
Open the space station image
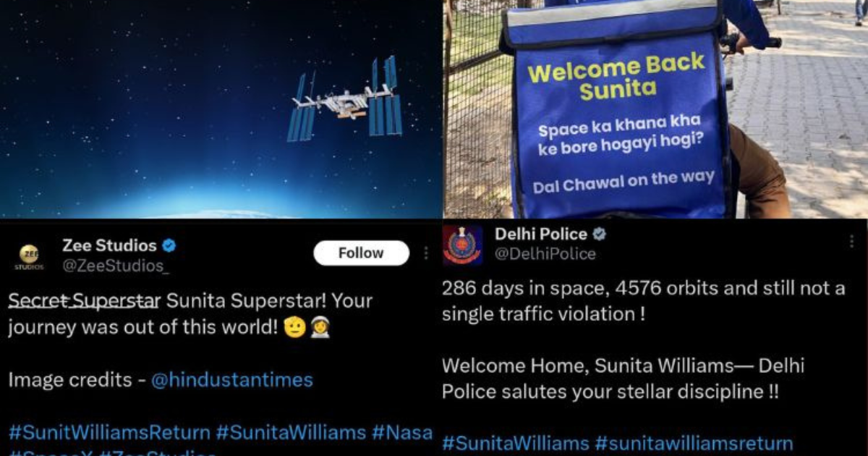(x=221, y=109)
